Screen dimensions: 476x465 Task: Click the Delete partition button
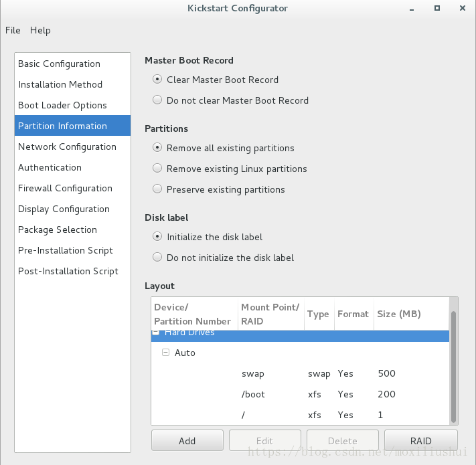(343, 440)
